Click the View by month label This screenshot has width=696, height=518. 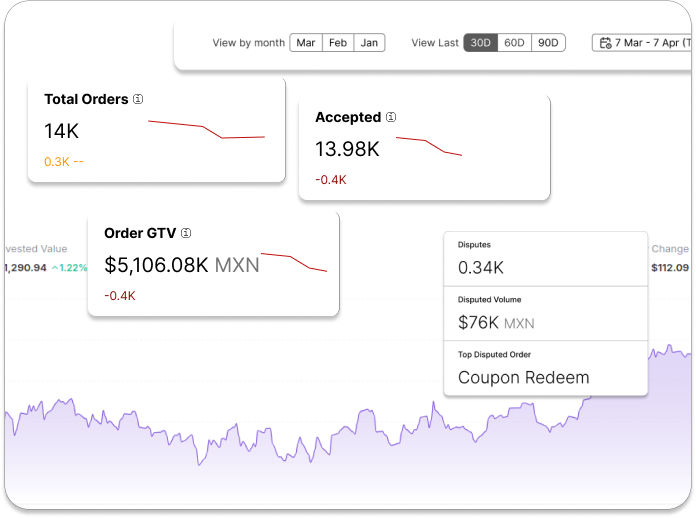point(248,43)
